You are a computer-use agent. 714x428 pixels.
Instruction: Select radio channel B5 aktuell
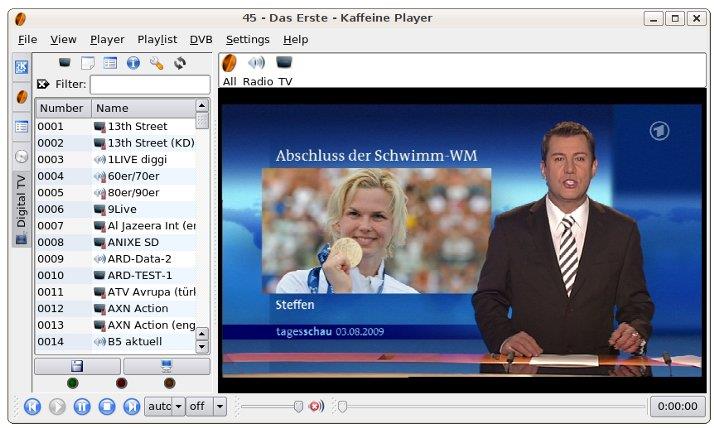pyautogui.click(x=128, y=341)
